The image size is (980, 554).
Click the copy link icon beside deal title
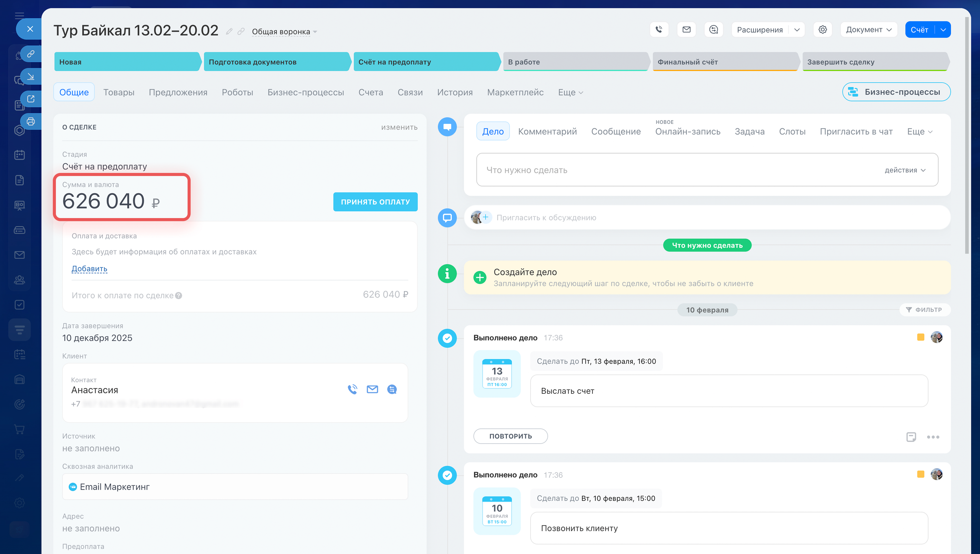point(241,32)
